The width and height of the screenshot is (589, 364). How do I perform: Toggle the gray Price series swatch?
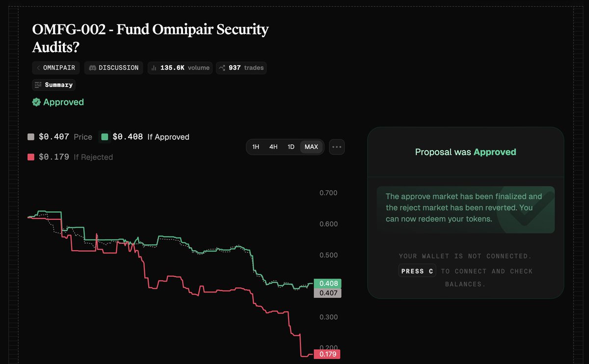(x=31, y=137)
